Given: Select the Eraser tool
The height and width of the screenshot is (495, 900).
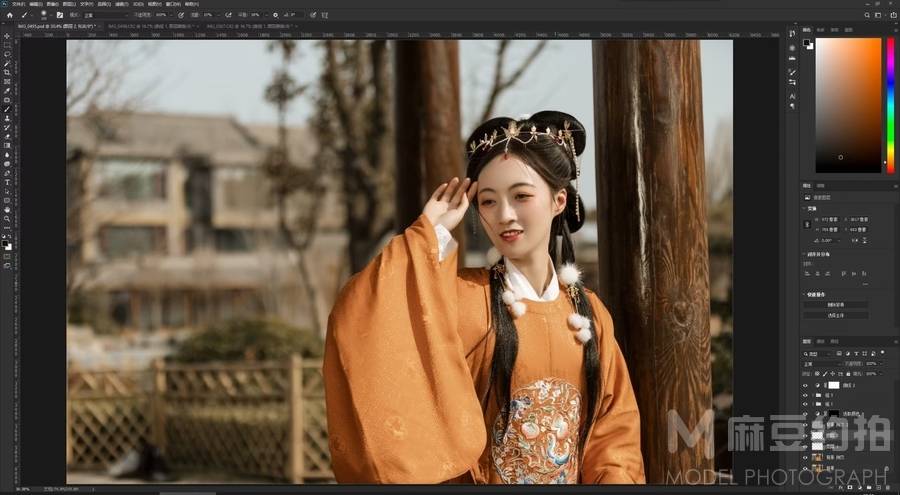Looking at the screenshot, I should (x=7, y=137).
